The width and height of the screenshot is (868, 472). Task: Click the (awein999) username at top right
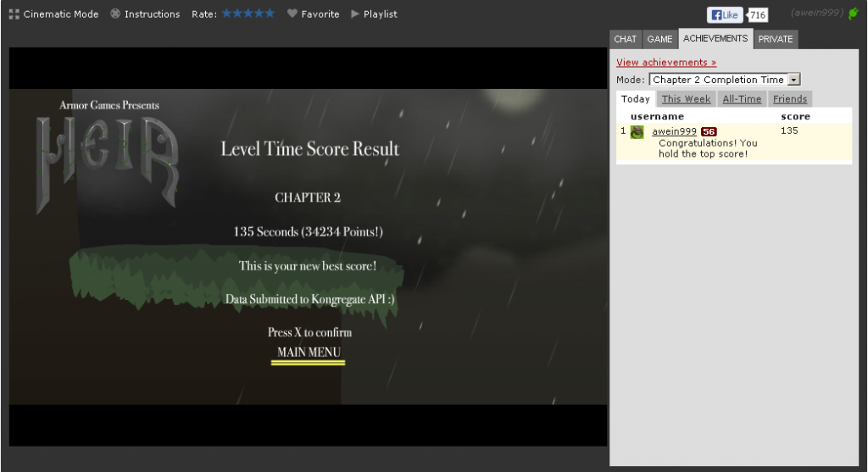[817, 13]
